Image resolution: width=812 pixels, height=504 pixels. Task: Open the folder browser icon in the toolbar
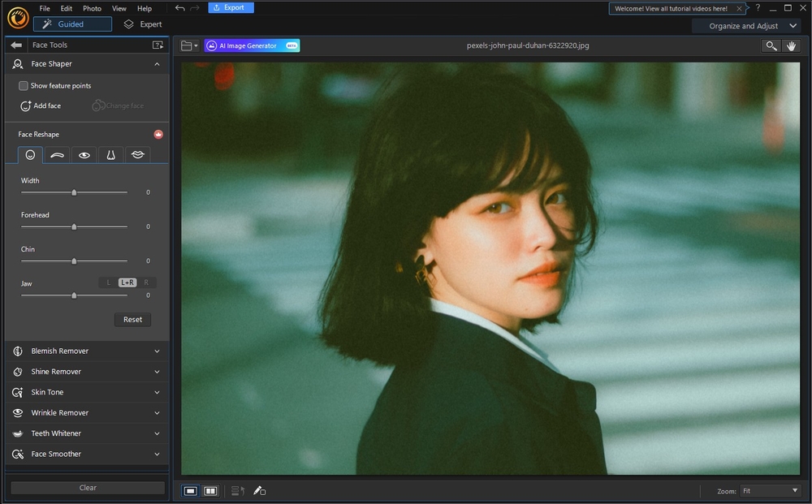coord(188,45)
